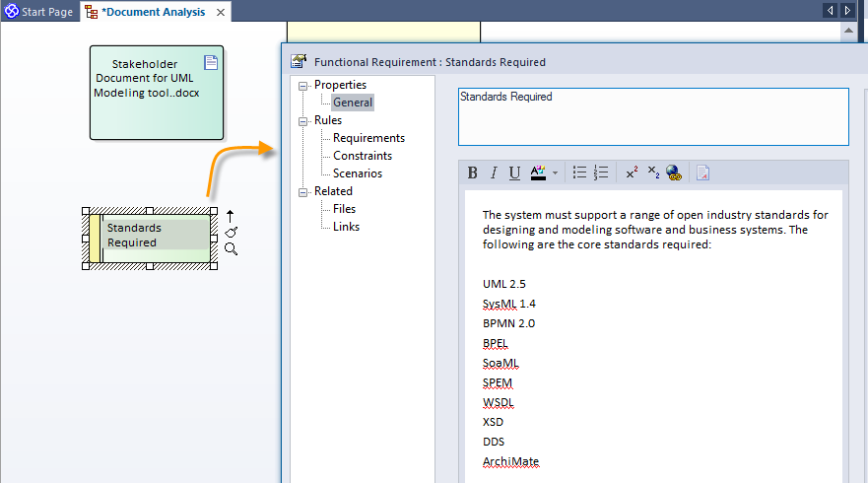
Task: Select Constraints in the Rules tree
Action: 362,156
